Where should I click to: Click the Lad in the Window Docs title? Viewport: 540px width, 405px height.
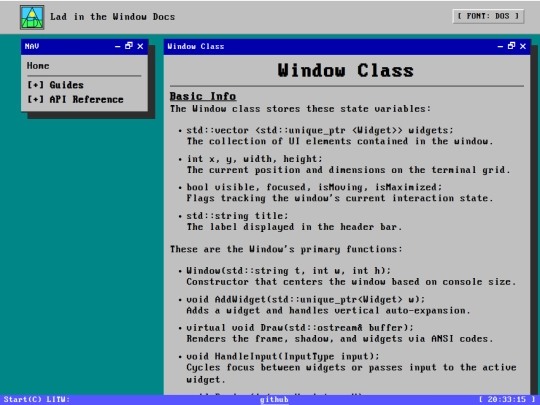click(x=113, y=17)
